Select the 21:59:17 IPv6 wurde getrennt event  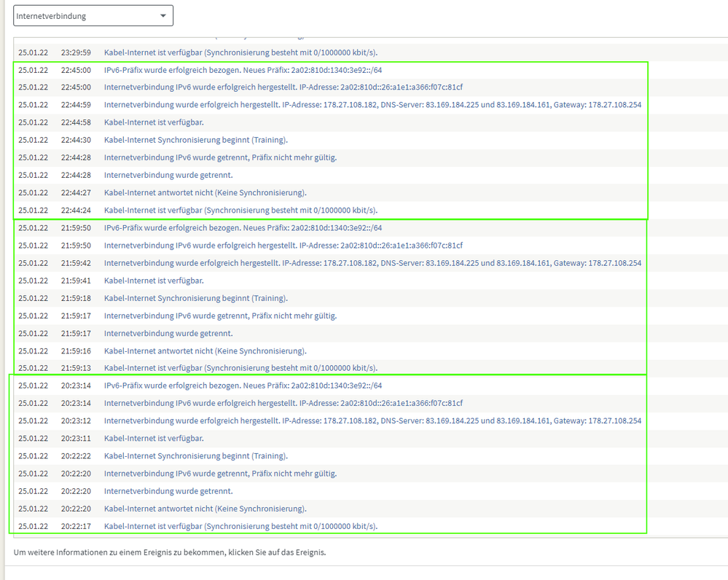[x=220, y=316]
